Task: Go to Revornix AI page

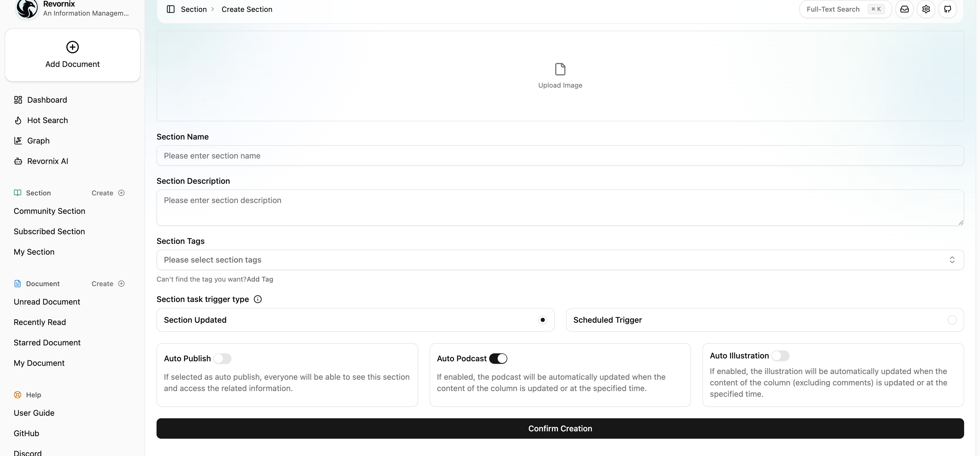Action: tap(48, 161)
